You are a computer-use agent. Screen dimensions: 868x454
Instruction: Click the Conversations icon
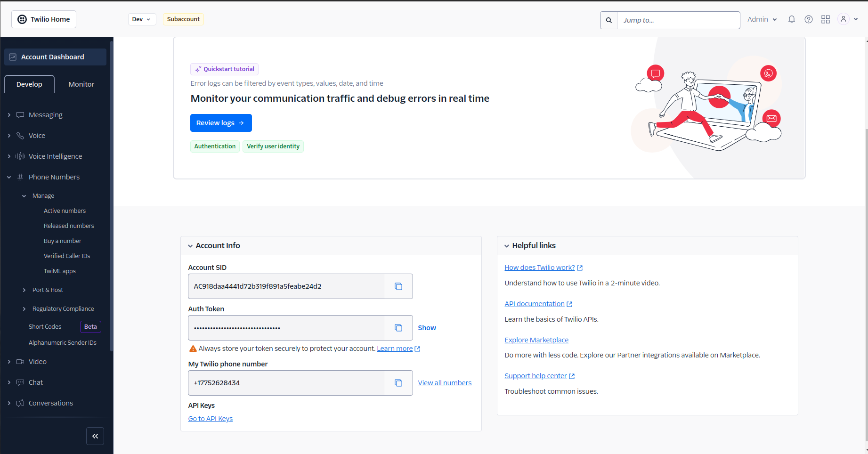click(x=20, y=403)
